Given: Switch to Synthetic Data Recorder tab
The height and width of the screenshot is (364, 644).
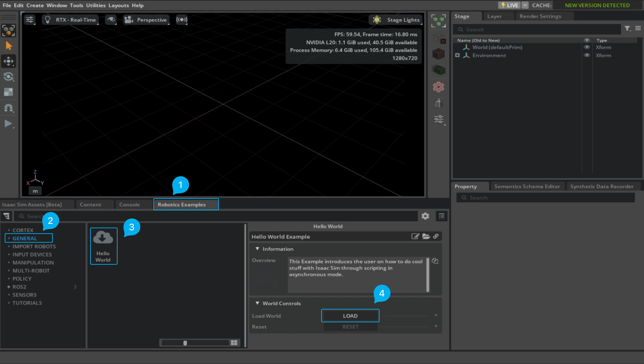Looking at the screenshot, I should 602,187.
